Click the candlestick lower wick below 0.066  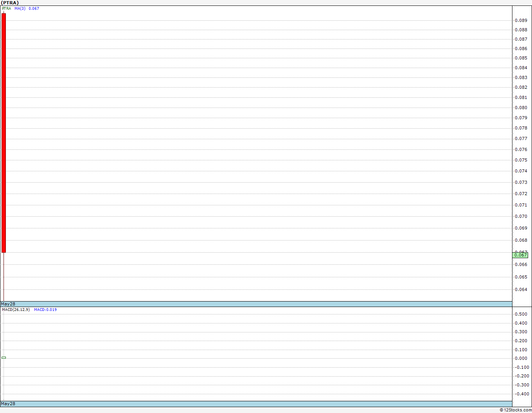click(x=4, y=277)
